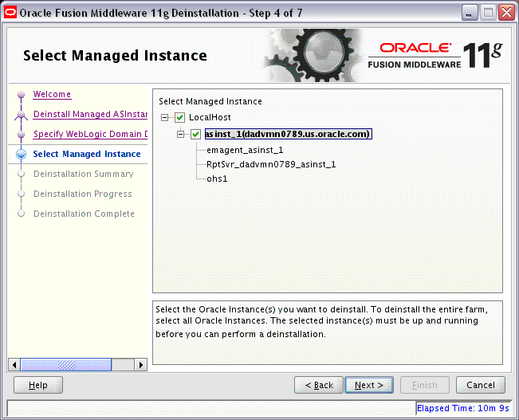
Task: Minimize the deinstallation window
Action: (470, 14)
